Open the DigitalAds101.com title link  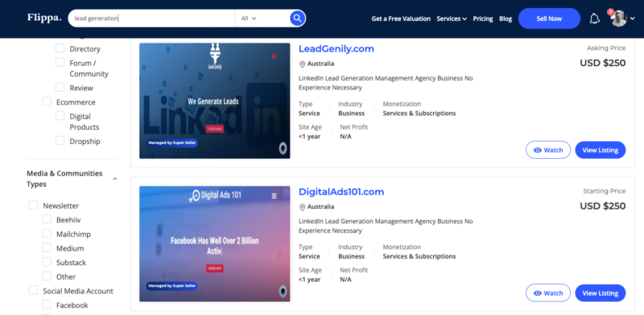pos(341,192)
